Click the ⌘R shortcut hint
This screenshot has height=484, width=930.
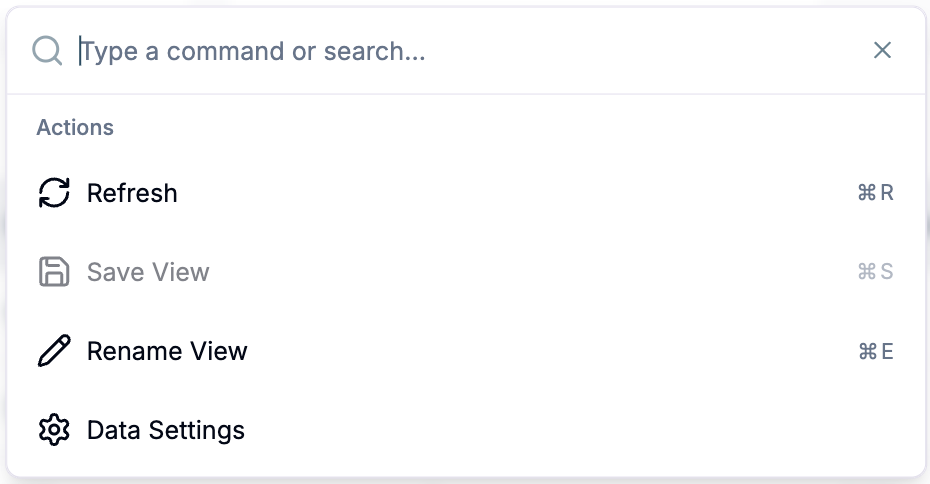coord(875,193)
